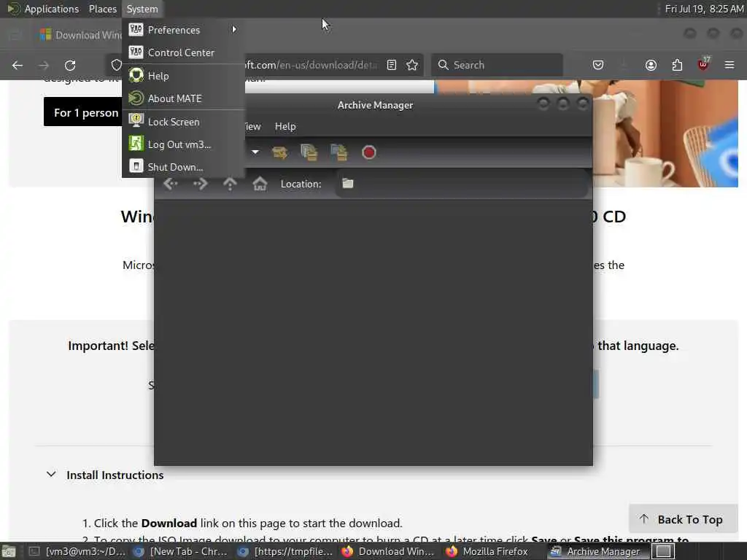Choose About MATE from System menu
The height and width of the screenshot is (560, 747).
click(183, 98)
